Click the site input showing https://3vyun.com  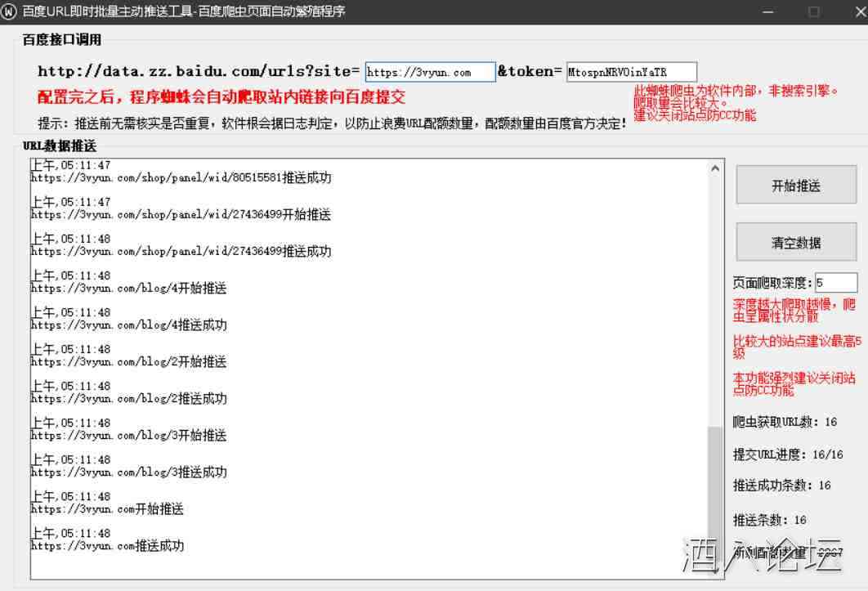(x=429, y=72)
